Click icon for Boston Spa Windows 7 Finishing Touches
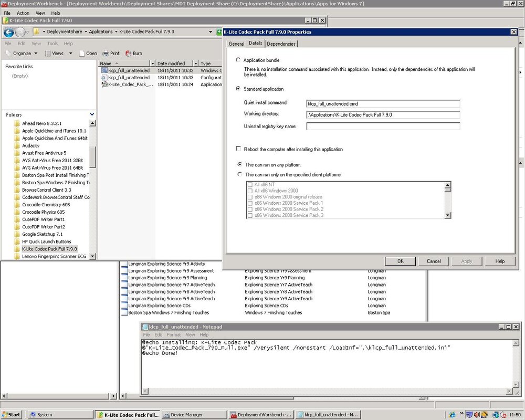525x420 pixels. coord(124,312)
